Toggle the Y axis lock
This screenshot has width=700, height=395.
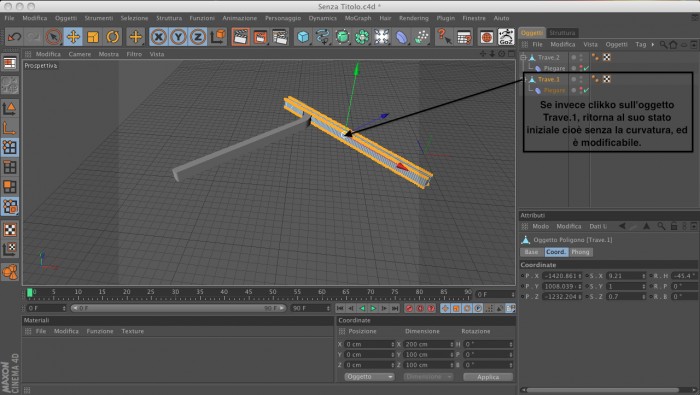click(178, 37)
